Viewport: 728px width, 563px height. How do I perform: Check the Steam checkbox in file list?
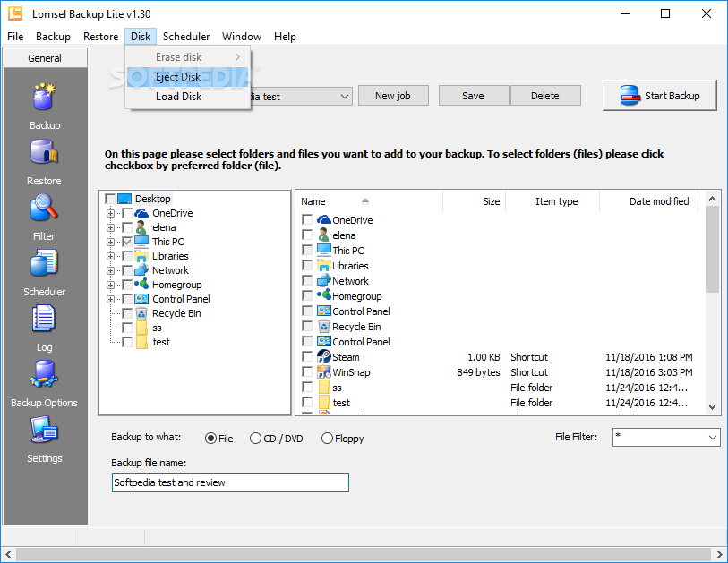point(307,356)
